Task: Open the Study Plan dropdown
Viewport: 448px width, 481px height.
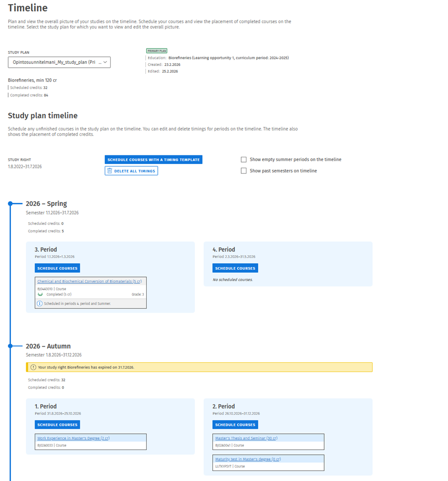Action: [59, 62]
